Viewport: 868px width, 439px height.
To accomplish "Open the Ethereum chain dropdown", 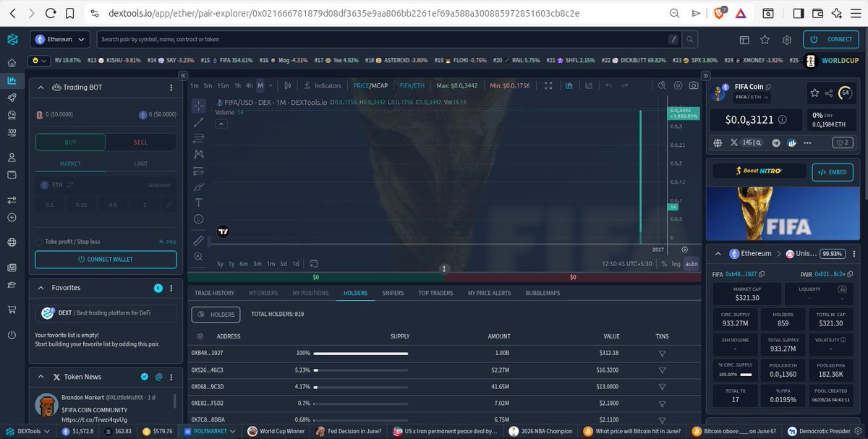I will [60, 39].
